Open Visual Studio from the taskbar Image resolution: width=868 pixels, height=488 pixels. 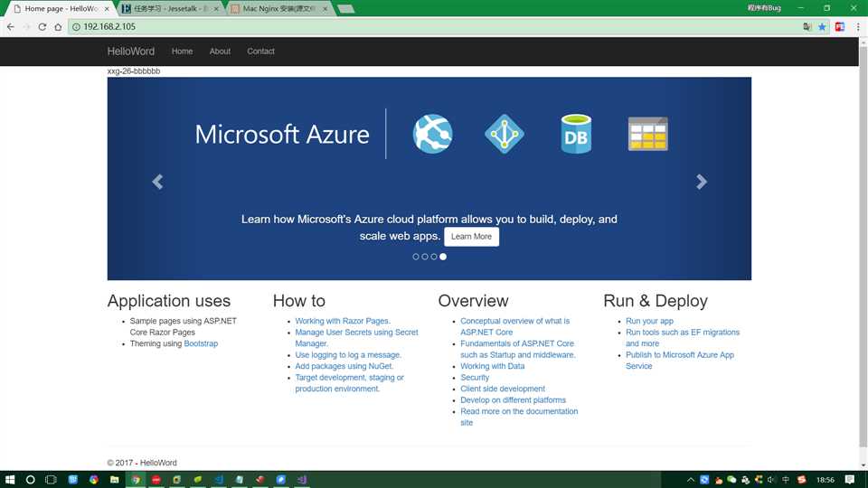point(302,480)
